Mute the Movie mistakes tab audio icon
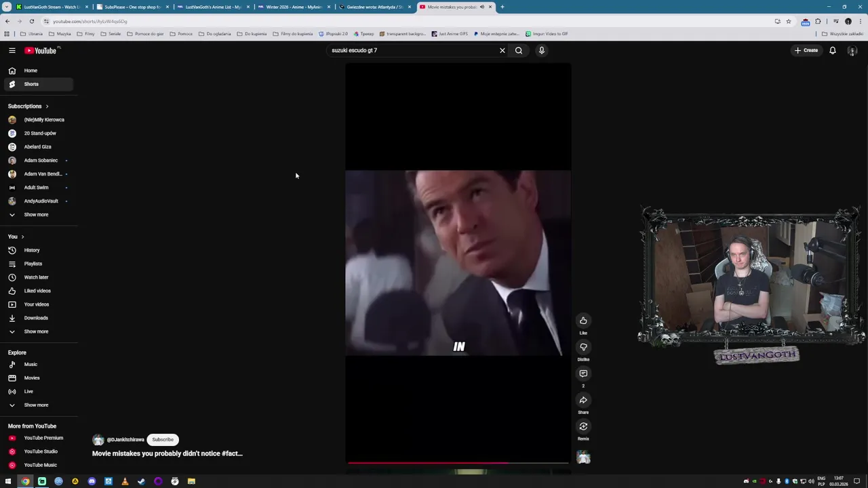Viewport: 868px width, 488px height. pos(482,7)
